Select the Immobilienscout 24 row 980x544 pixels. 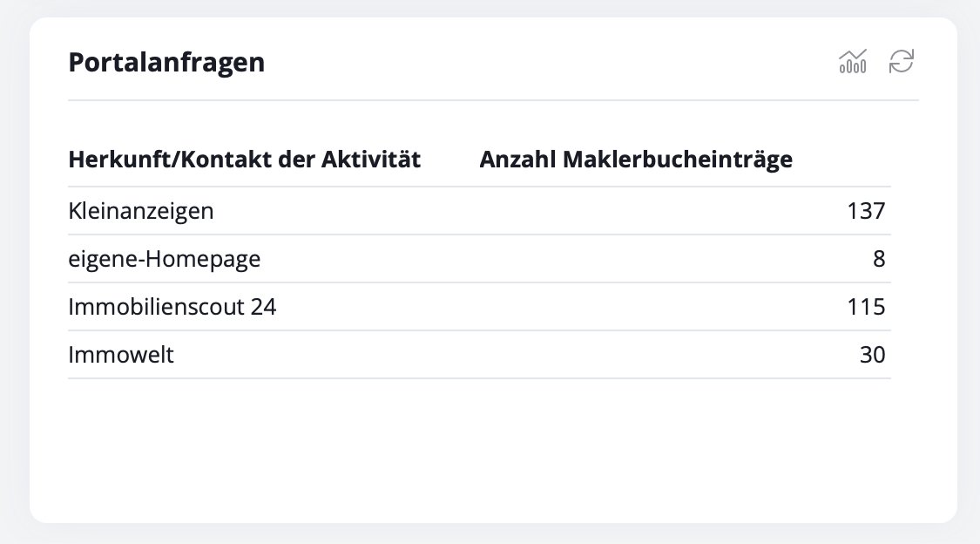point(172,307)
